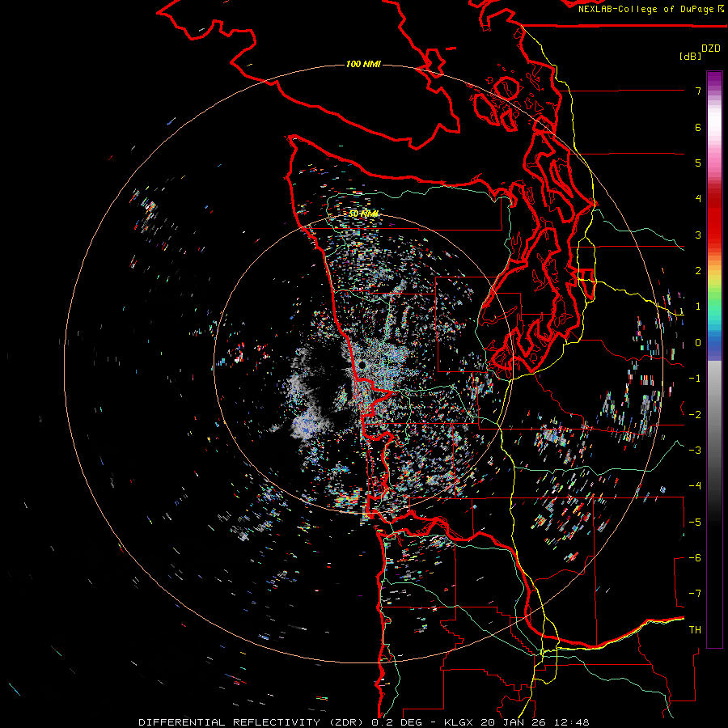This screenshot has width=728, height=728.
Task: Click the [dB] units label
Action: click(691, 56)
